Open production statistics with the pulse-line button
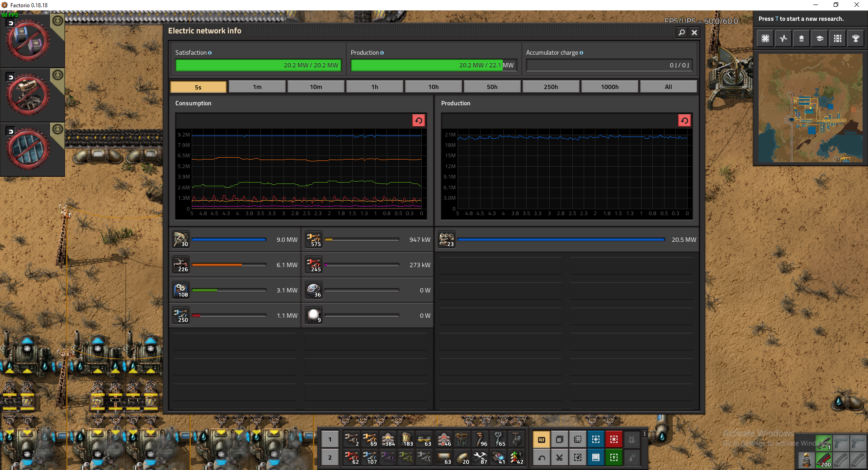Image resolution: width=868 pixels, height=470 pixels. (x=783, y=38)
